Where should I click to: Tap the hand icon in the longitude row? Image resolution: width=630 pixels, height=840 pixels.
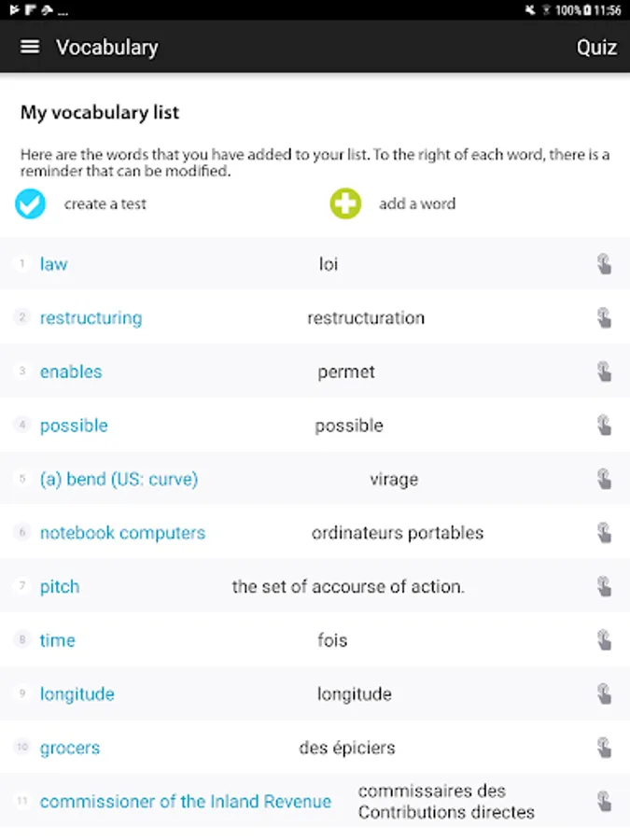604,694
